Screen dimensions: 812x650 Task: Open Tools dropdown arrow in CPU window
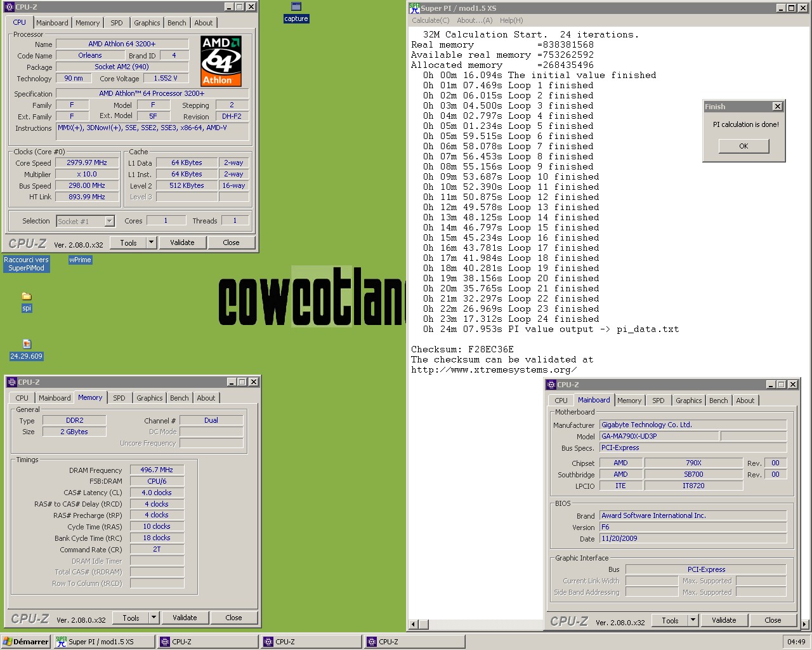[x=151, y=242]
